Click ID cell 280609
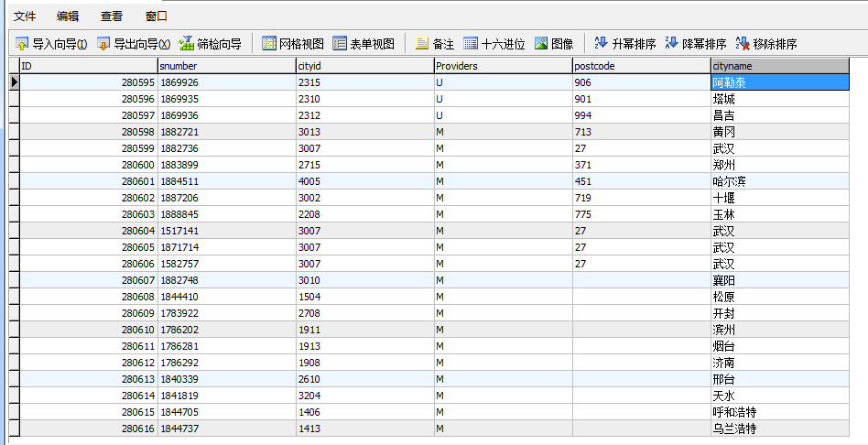This screenshot has height=445, width=868. click(89, 313)
